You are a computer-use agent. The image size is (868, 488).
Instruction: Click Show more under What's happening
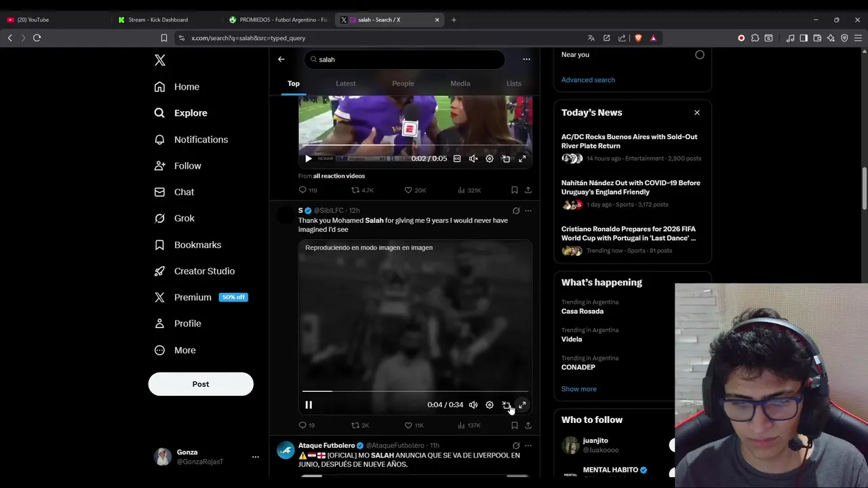pyautogui.click(x=579, y=389)
